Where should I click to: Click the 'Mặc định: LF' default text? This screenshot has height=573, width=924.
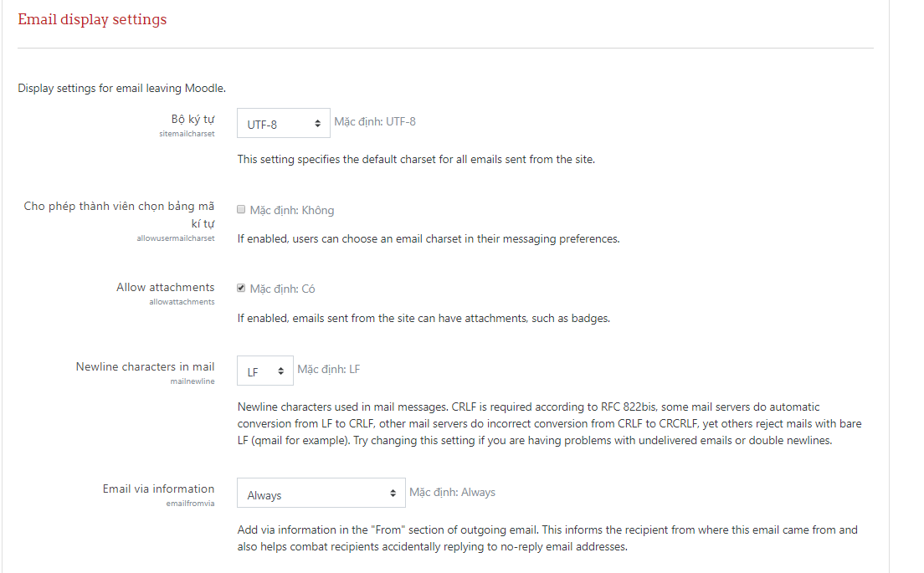pos(329,369)
